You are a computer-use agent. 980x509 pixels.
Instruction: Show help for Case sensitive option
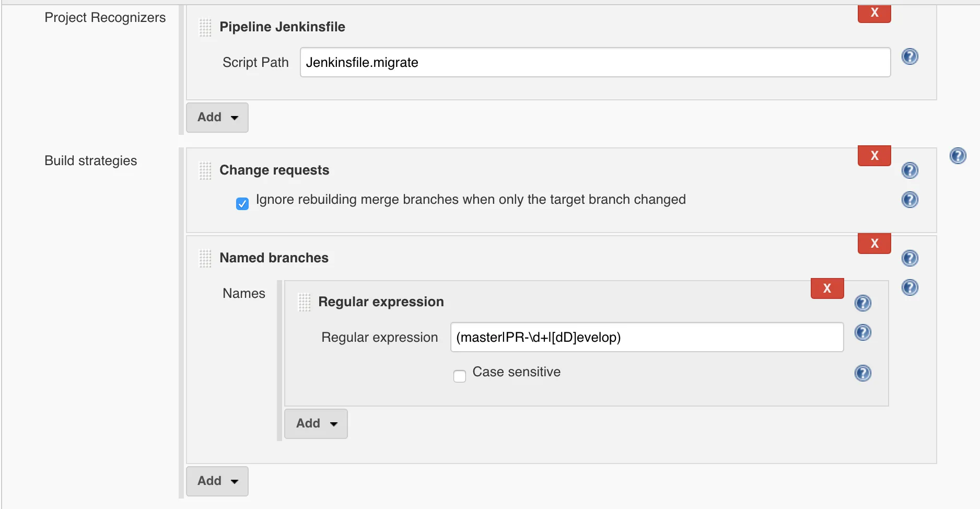point(862,373)
